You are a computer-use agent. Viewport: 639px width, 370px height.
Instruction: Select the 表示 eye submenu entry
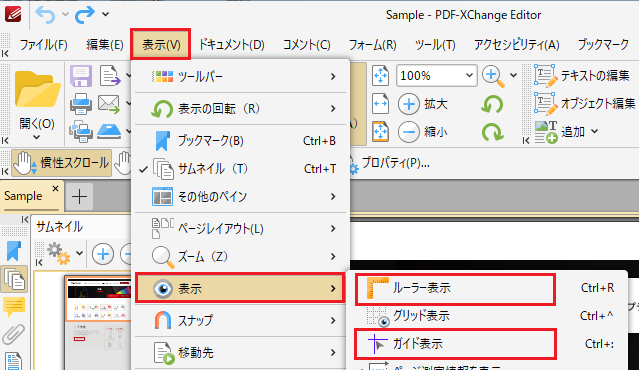click(240, 288)
